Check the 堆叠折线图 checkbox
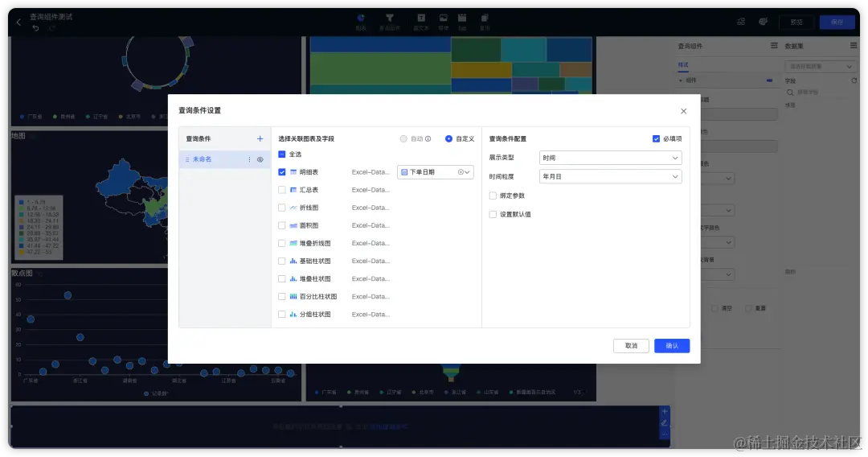 [x=282, y=243]
